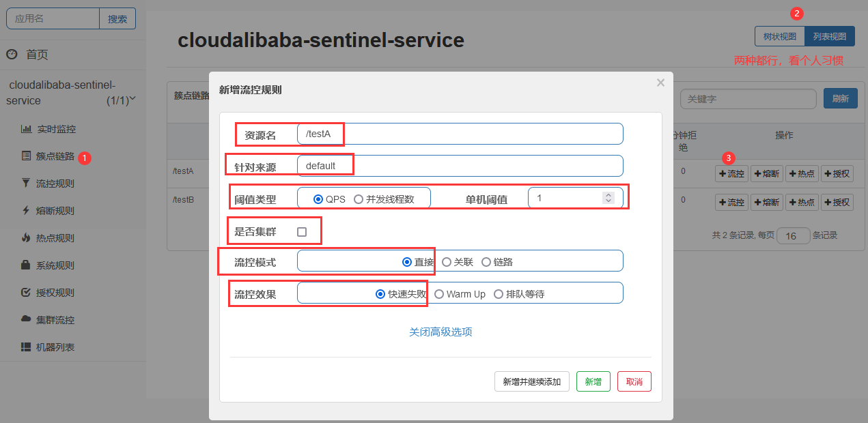Click 流控 button in /testB row
This screenshot has height=423, width=868.
[x=732, y=203]
